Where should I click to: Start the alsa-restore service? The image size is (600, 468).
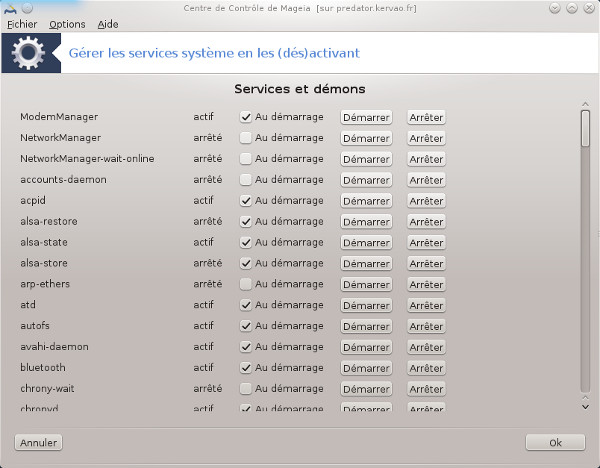366,222
